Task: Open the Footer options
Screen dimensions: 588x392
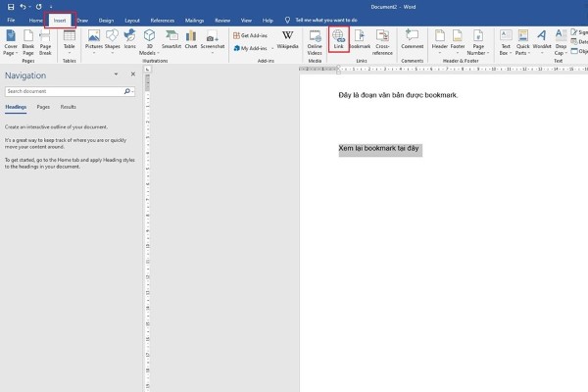Action: point(458,41)
